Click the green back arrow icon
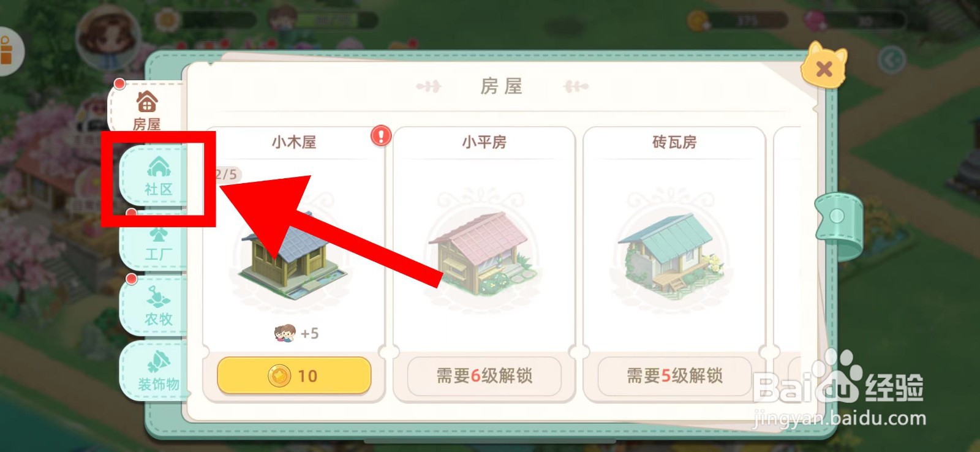Viewport: 980px width, 452px height. coord(891,60)
